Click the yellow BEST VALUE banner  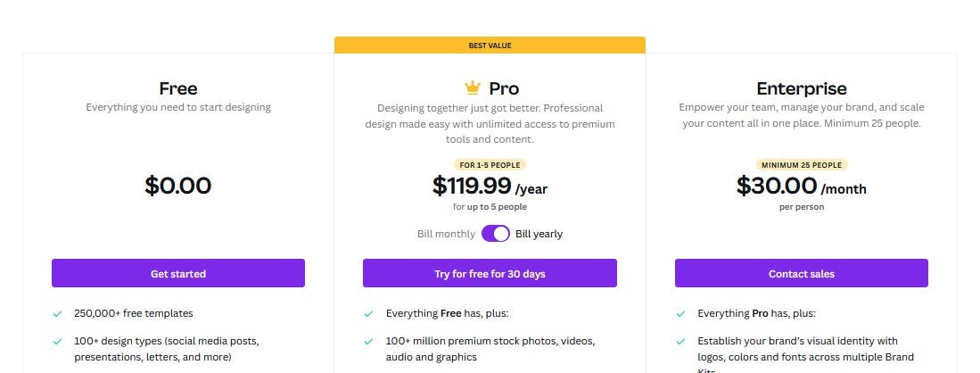(490, 45)
